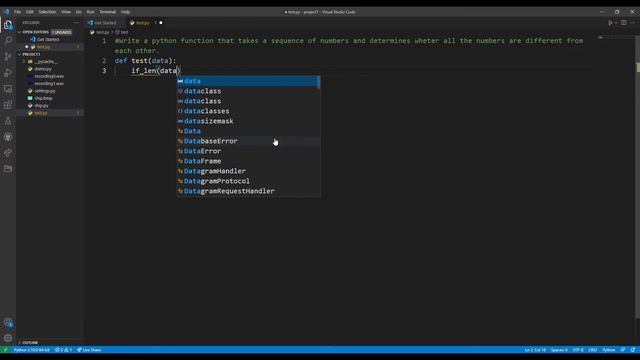
Task: Open the feedback icon in status bar
Action: click(x=623, y=350)
